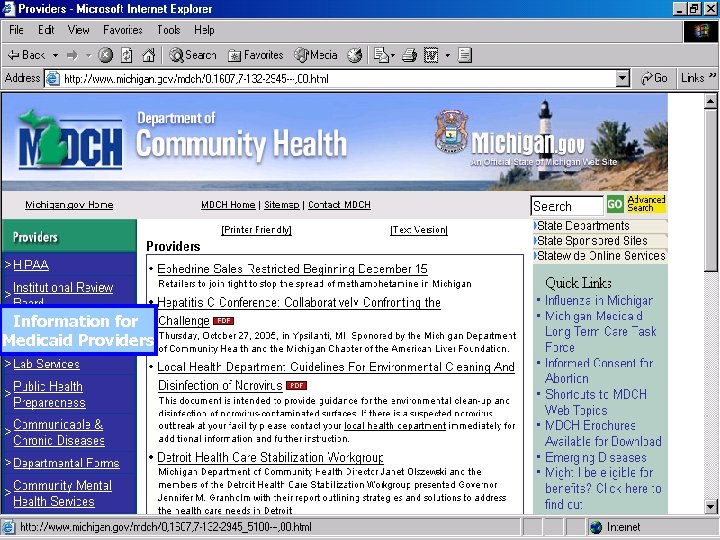The image size is (720, 540).
Task: Open Ephedrine Sales Restricted article link
Action: 292,269
